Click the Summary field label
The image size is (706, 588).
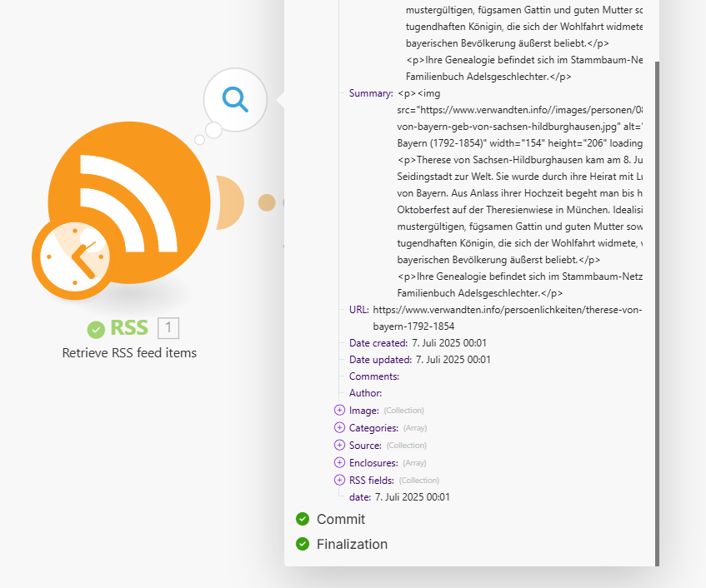(x=371, y=93)
